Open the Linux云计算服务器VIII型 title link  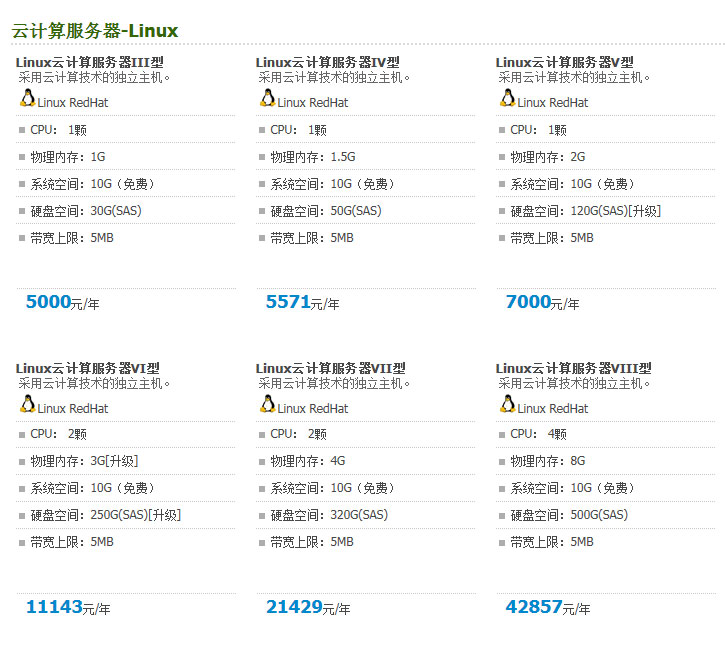573,368
